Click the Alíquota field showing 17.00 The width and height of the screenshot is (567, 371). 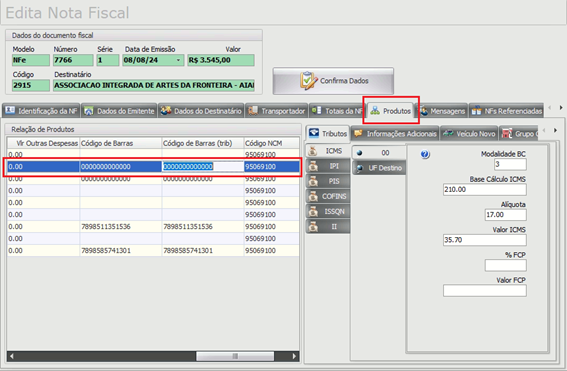point(506,215)
